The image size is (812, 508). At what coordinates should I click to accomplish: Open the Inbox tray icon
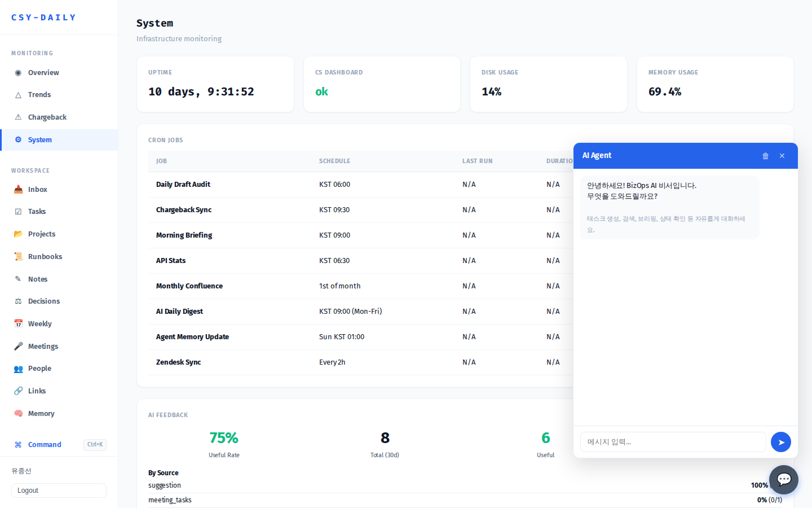(x=17, y=189)
